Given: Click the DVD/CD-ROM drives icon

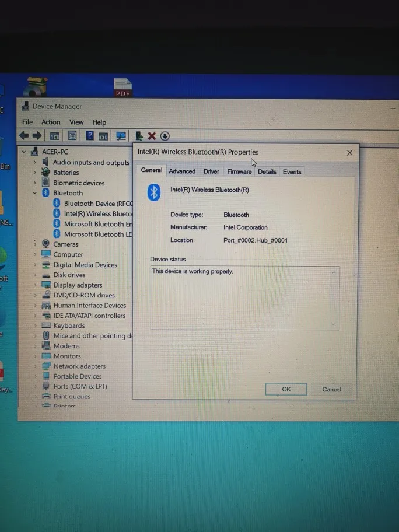Looking at the screenshot, I should click(x=46, y=295).
